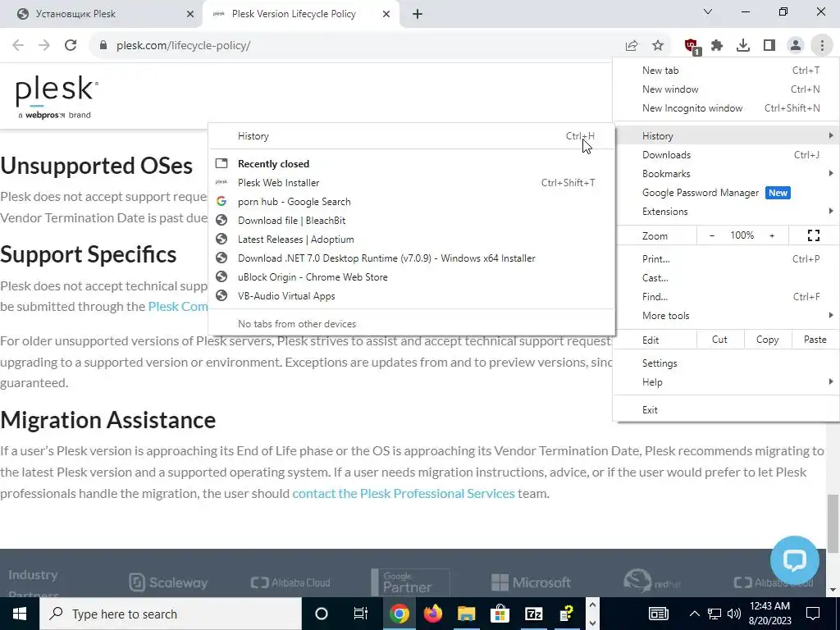Reopen .NET 7.0 Desktop Runtime download entry

click(412, 258)
